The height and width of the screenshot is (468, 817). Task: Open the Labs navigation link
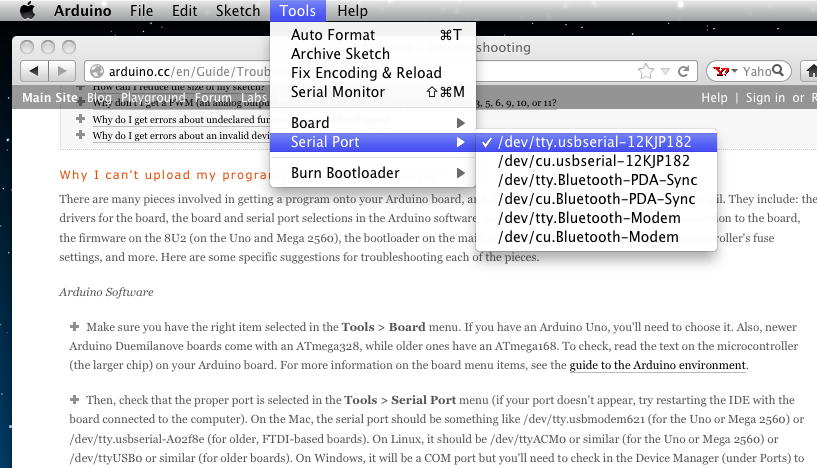click(254, 98)
